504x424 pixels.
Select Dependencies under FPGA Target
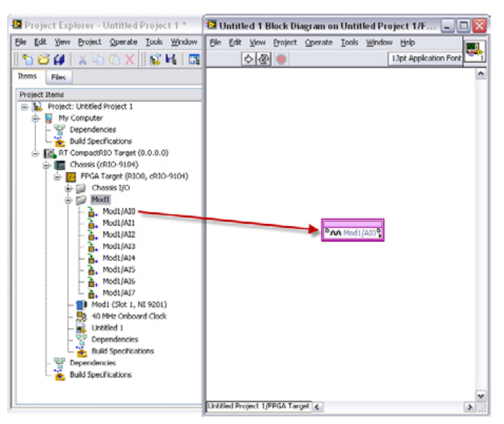pyautogui.click(x=115, y=340)
